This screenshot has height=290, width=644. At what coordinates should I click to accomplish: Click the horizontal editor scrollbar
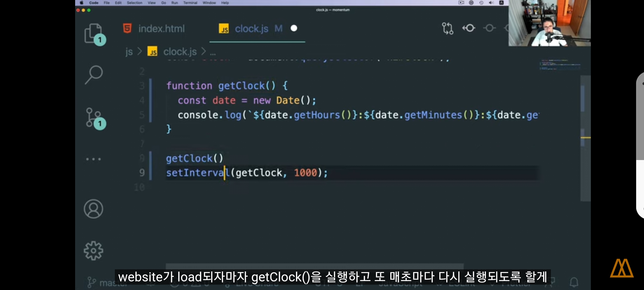pyautogui.click(x=314, y=266)
